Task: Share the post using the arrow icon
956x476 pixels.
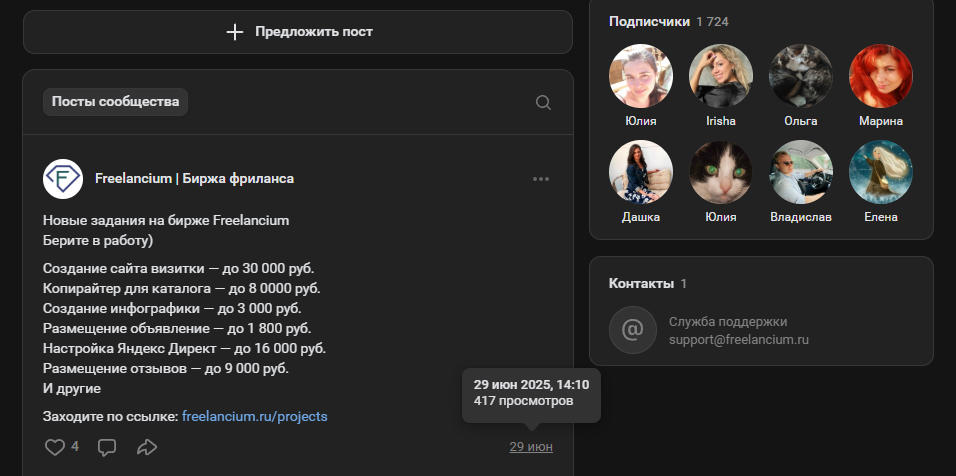Action: [x=147, y=447]
